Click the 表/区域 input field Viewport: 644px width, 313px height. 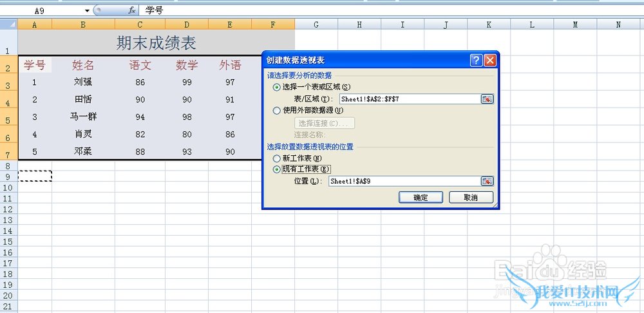tap(410, 99)
